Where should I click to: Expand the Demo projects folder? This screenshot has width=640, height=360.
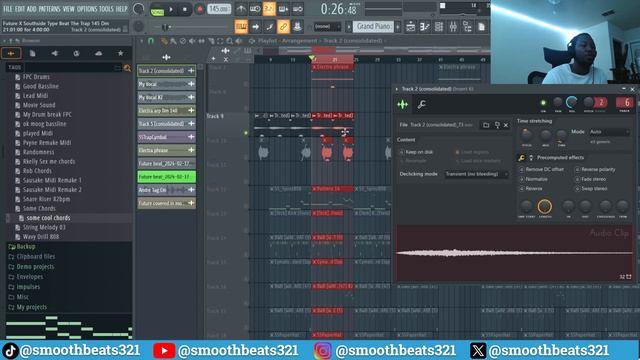pos(35,267)
